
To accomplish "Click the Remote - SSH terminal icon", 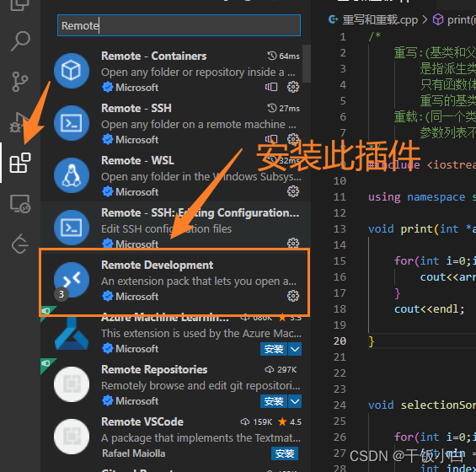I will [72, 123].
